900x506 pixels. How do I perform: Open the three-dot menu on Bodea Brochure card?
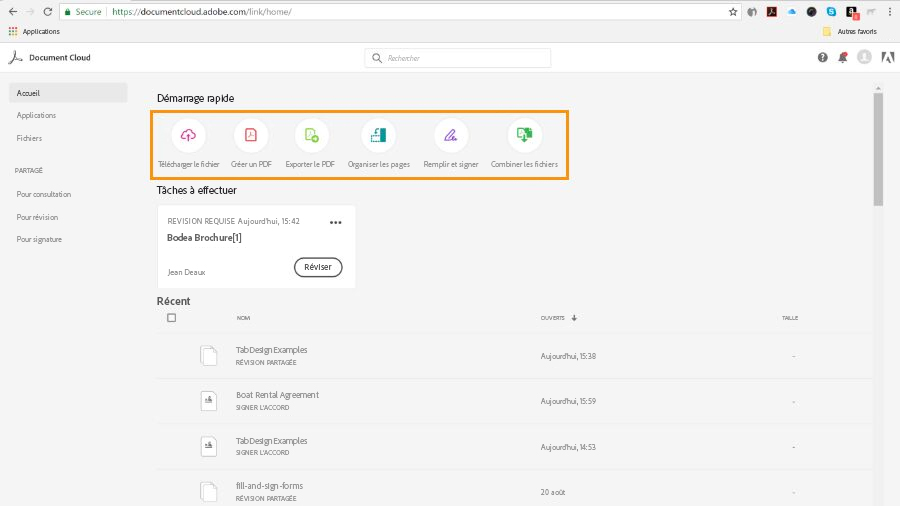pos(336,223)
